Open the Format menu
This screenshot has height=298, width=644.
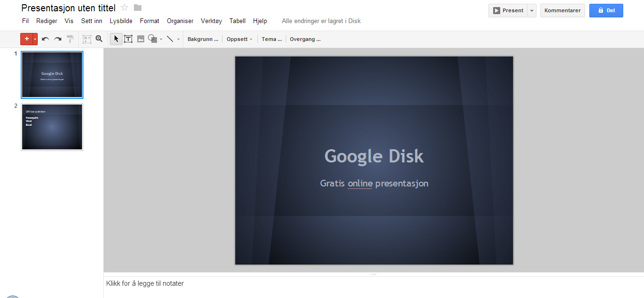tap(149, 21)
